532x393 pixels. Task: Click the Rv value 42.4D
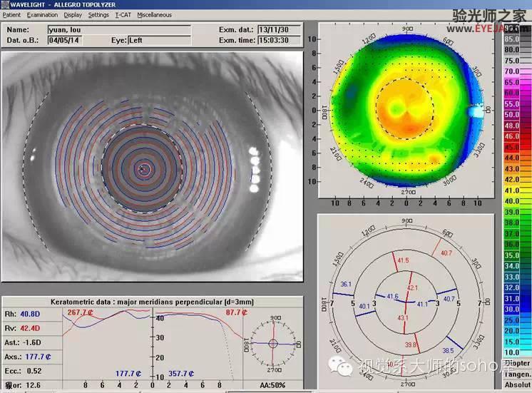30,328
